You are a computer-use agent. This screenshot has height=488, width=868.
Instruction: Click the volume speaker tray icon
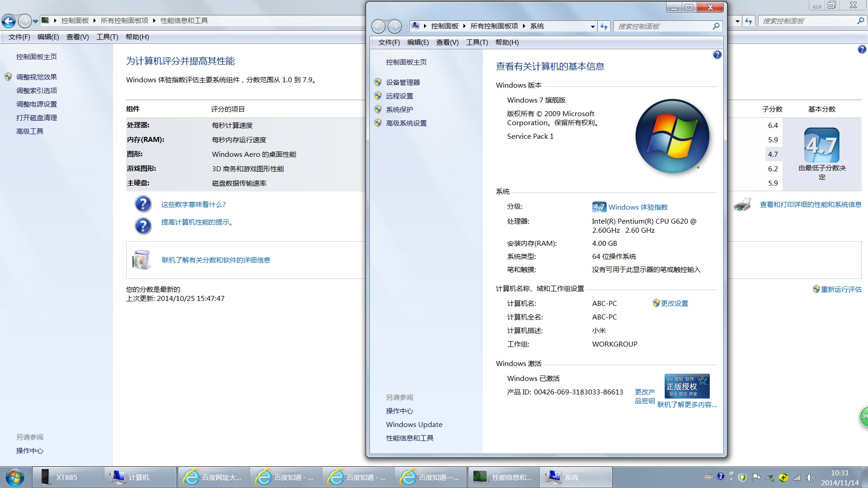tap(810, 478)
